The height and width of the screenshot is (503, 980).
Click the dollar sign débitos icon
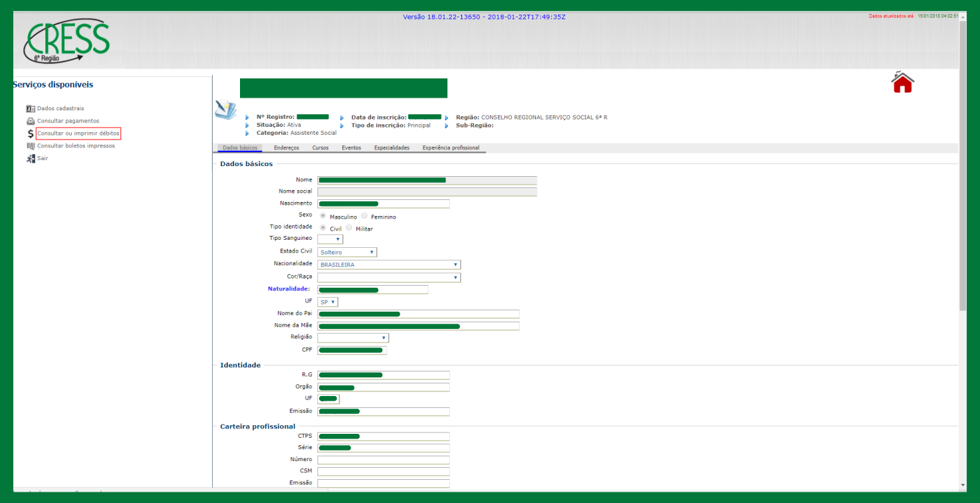coord(31,134)
